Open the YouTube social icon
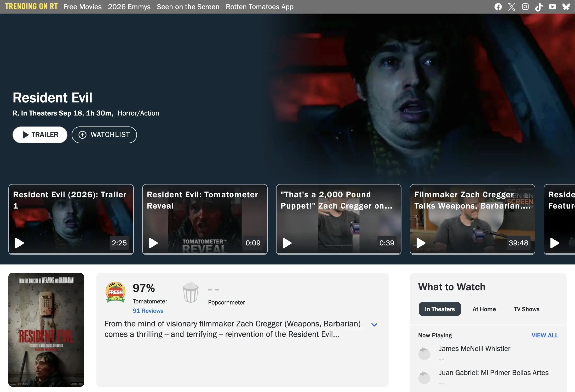The image size is (575, 392). coord(553,7)
